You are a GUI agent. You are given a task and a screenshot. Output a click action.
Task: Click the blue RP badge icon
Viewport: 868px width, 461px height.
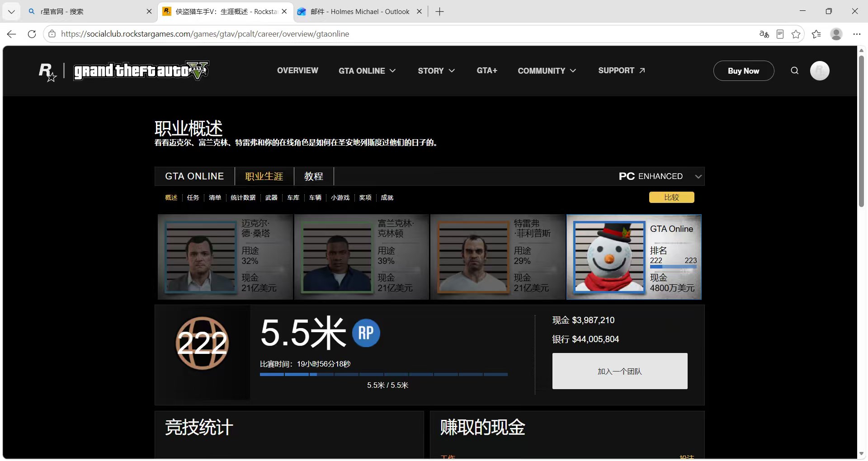point(366,333)
